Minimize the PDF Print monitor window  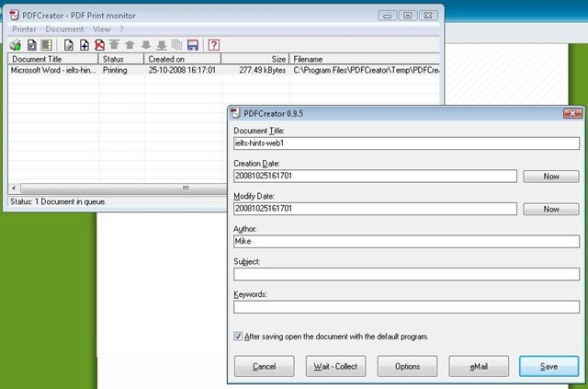[388, 16]
